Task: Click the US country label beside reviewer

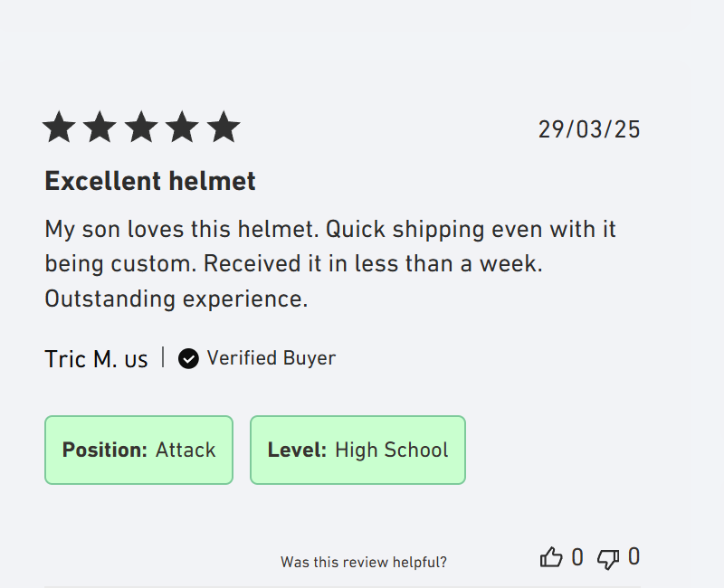Action: click(x=136, y=360)
